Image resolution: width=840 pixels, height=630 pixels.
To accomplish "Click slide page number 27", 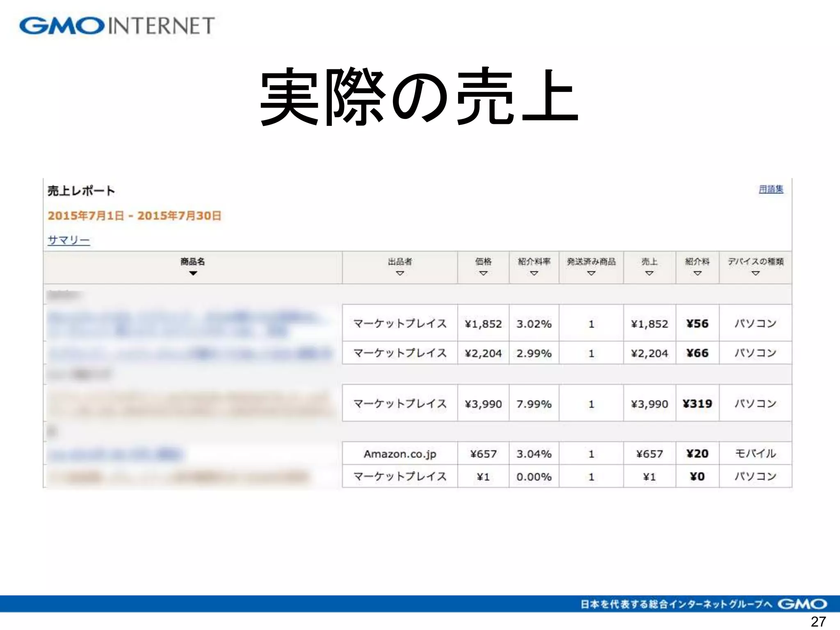I will tap(818, 622).
